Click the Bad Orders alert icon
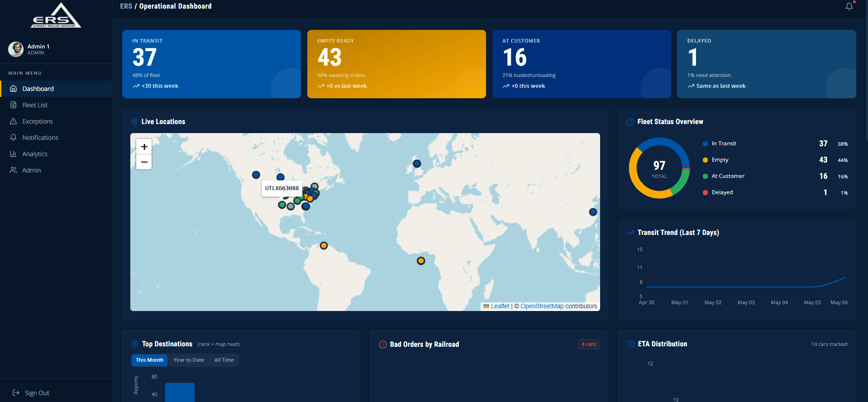 pos(383,345)
